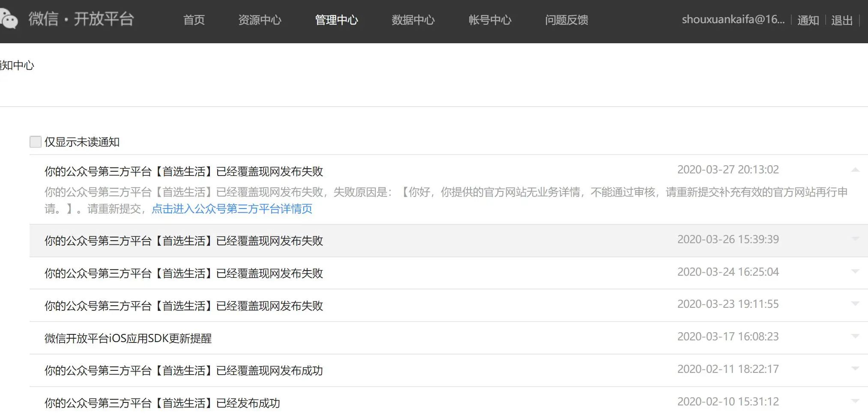Click the 仅显示未读通知 label text

tap(82, 142)
